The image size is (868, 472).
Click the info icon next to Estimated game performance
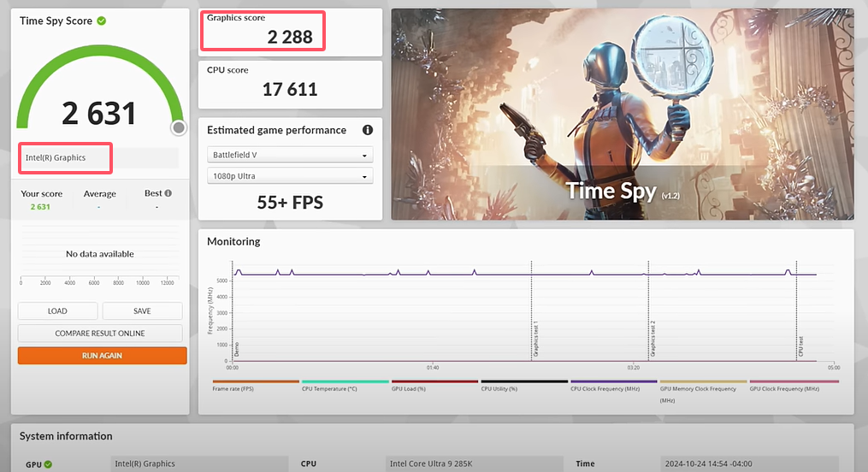(368, 130)
